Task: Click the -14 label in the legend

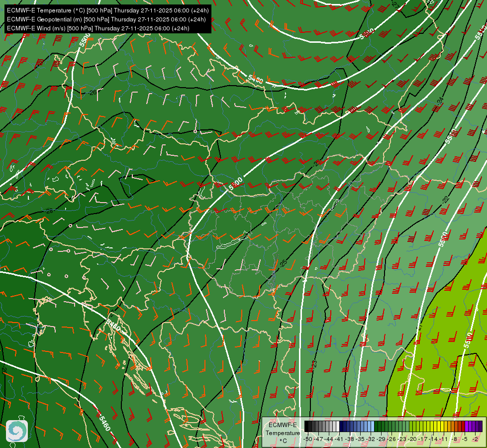Action: click(x=434, y=440)
